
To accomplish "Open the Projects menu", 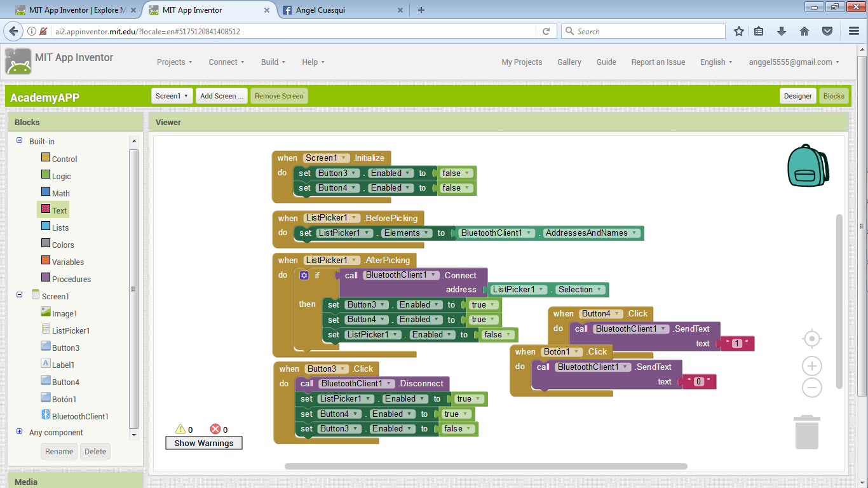I will [175, 62].
